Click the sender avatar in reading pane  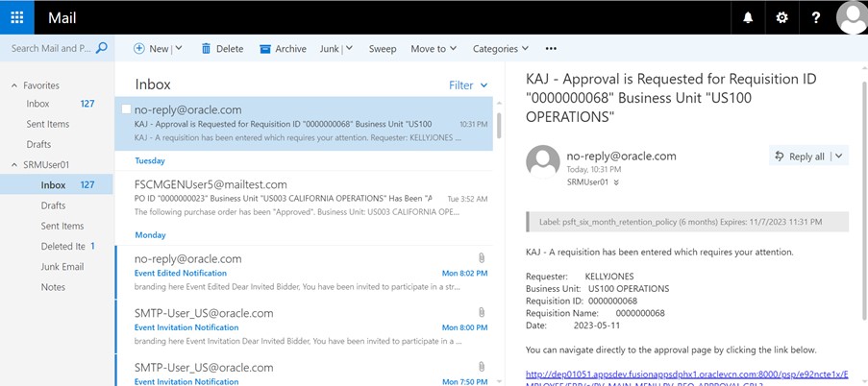pyautogui.click(x=542, y=162)
